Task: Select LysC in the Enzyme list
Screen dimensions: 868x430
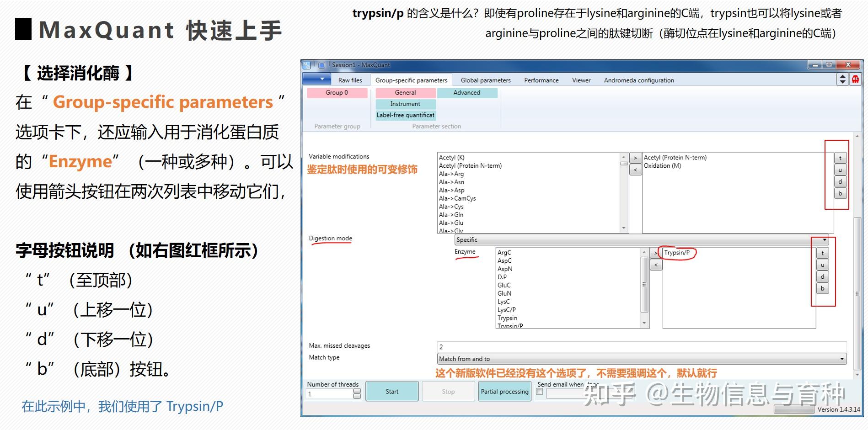Action: [x=504, y=301]
